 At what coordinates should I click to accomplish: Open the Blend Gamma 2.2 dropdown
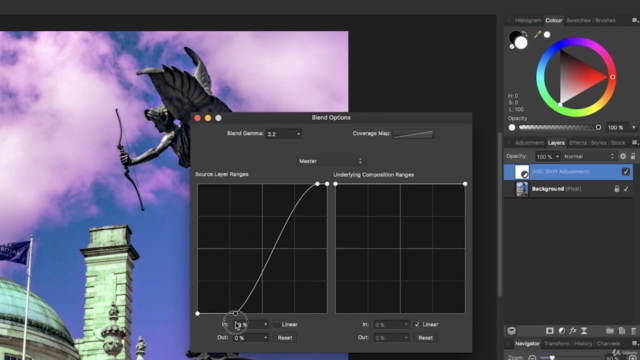[x=284, y=134]
